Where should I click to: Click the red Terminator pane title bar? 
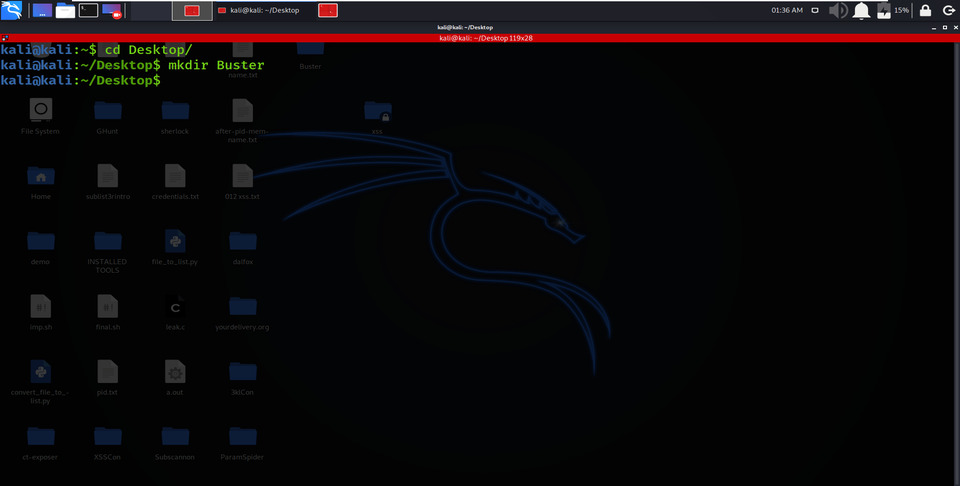tap(480, 38)
